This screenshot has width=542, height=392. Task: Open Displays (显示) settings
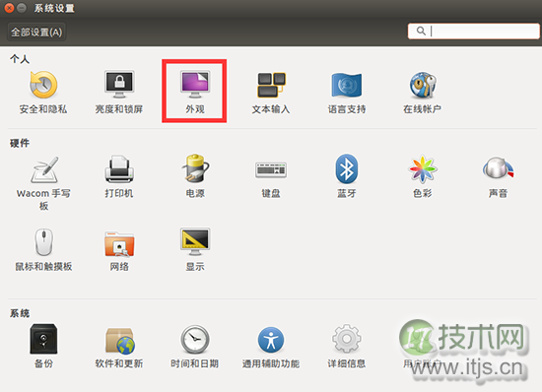click(195, 250)
